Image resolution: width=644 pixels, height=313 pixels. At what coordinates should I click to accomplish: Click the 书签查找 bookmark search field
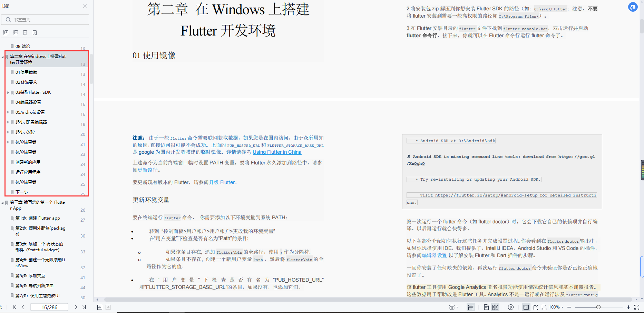pos(45,20)
